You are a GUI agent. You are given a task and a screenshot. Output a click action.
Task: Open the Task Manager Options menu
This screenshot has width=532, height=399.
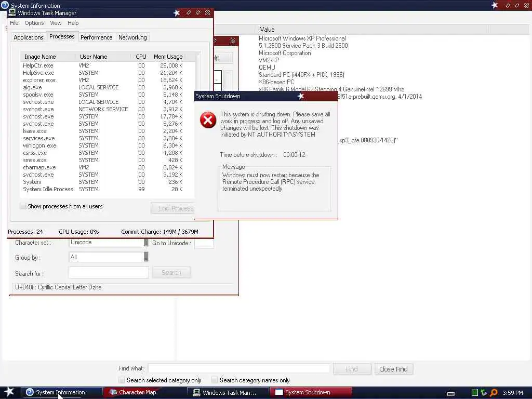[x=34, y=23]
